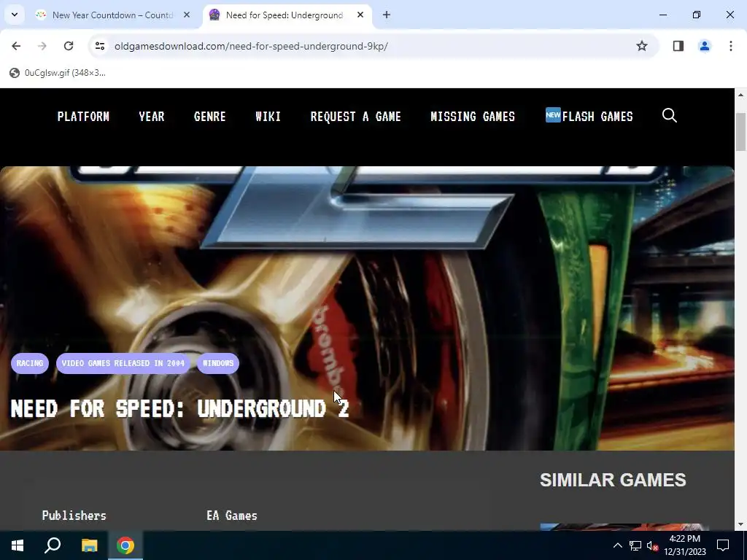Close the Need for Speed tab
Viewport: 747px width, 560px height.
coord(360,15)
